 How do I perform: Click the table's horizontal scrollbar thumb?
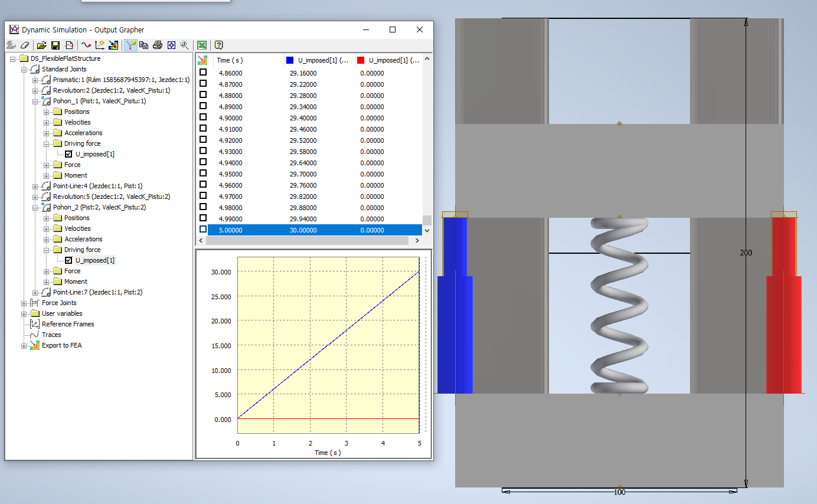pos(306,241)
